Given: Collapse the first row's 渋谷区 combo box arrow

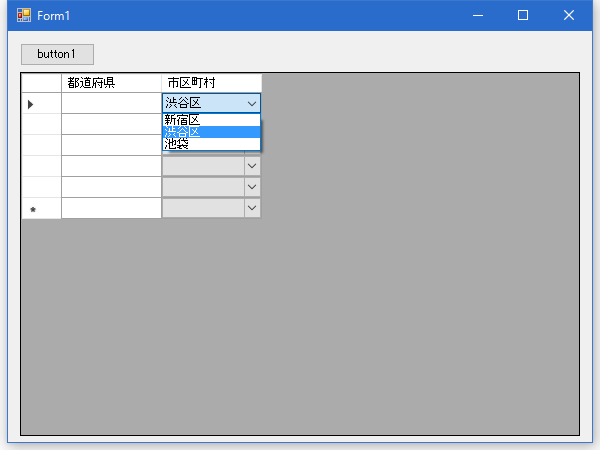Looking at the screenshot, I should (x=252, y=103).
